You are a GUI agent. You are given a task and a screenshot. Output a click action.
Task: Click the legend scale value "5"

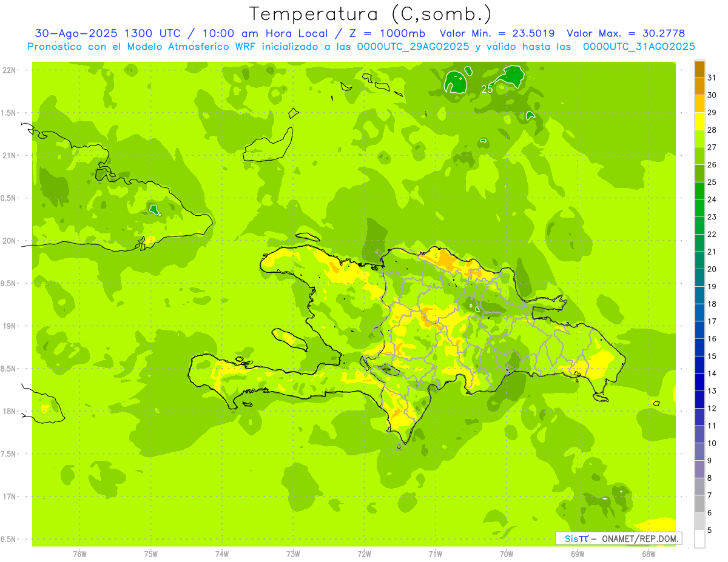[710, 530]
